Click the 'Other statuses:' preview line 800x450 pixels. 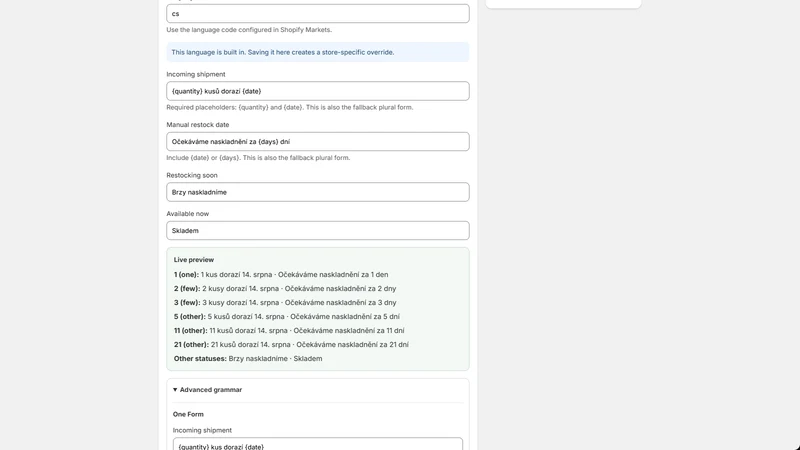point(248,359)
